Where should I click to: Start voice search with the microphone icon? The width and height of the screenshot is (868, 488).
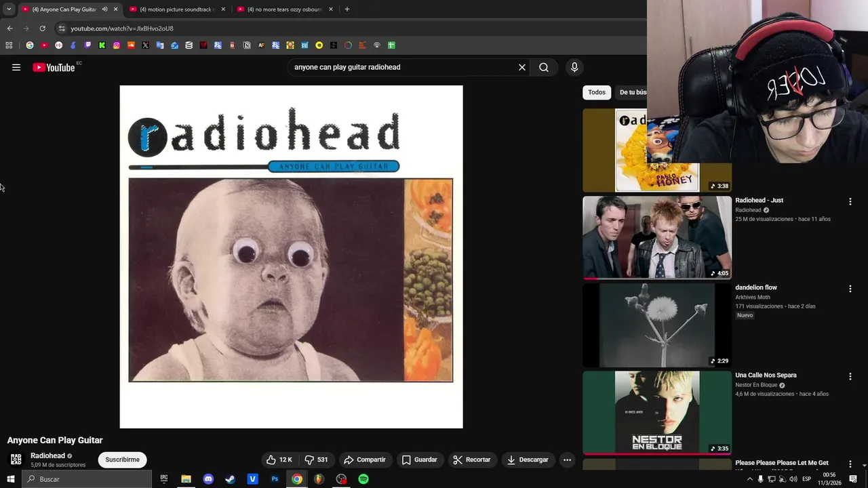click(x=574, y=67)
